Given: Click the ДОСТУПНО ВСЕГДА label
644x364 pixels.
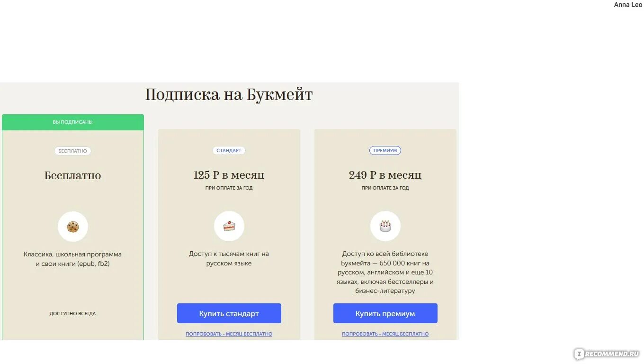Looking at the screenshot, I should pos(73,314).
